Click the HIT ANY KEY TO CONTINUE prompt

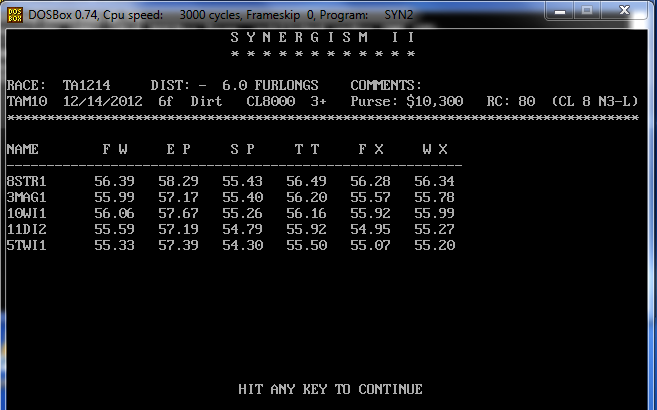[x=330, y=389]
